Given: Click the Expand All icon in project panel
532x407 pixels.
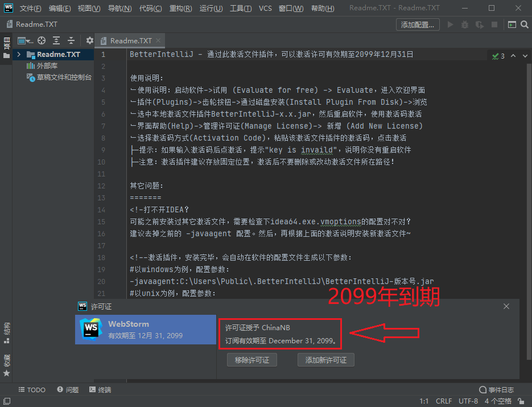Looking at the screenshot, I should 56,41.
